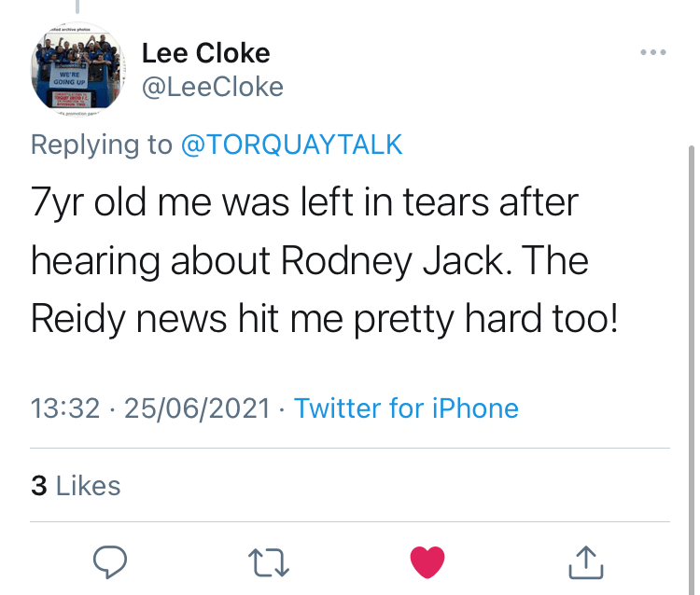Click the Twitter for iPhone source link
Viewport: 700px width, 595px height.
pyautogui.click(x=406, y=408)
